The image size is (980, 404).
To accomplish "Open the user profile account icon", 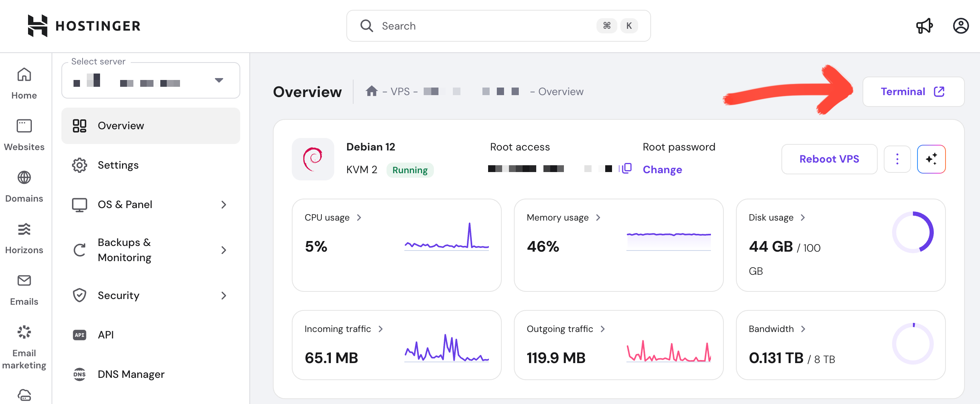I will tap(960, 26).
